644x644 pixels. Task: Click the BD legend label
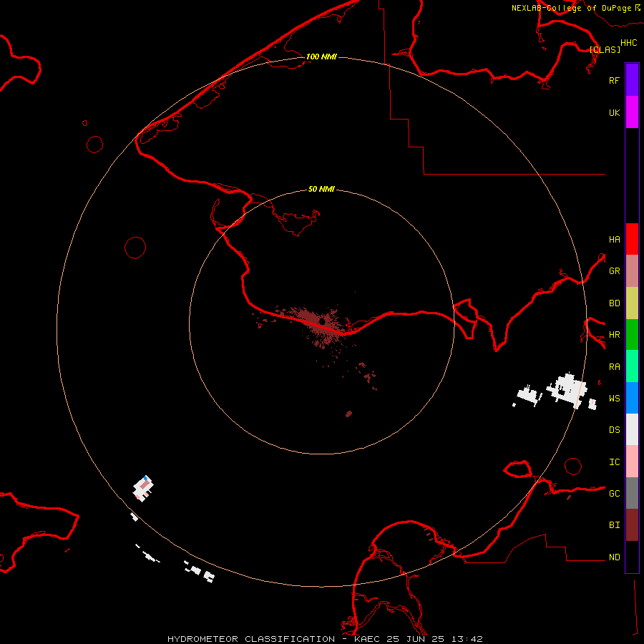614,303
